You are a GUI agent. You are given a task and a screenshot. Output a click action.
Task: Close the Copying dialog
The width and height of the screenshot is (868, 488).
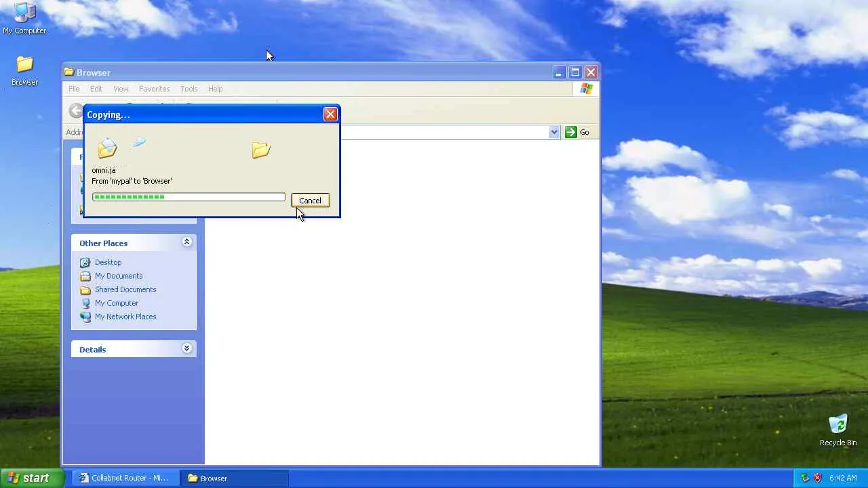pos(330,114)
